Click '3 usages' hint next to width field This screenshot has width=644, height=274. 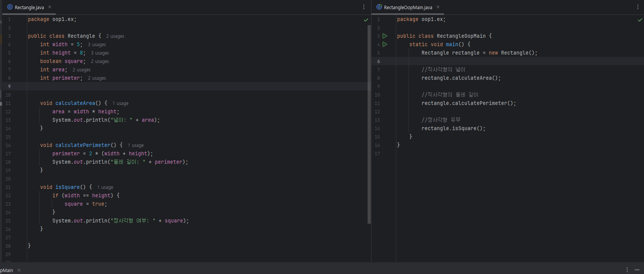pos(97,45)
